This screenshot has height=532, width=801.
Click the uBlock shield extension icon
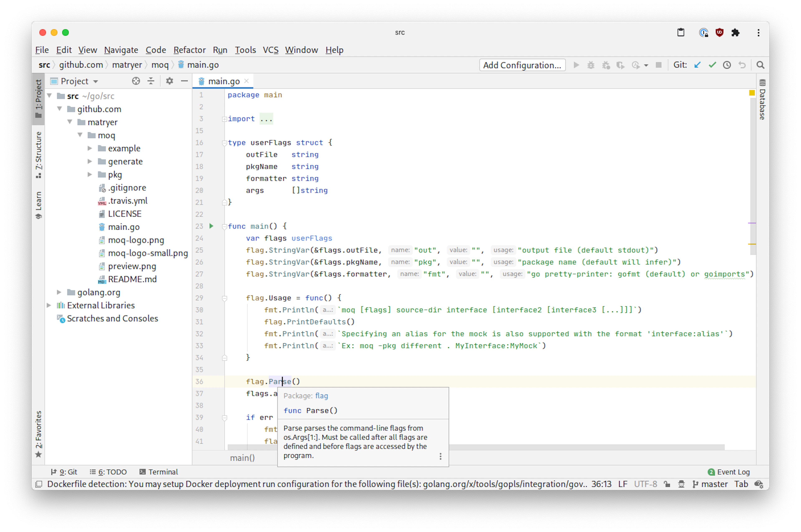[719, 33]
